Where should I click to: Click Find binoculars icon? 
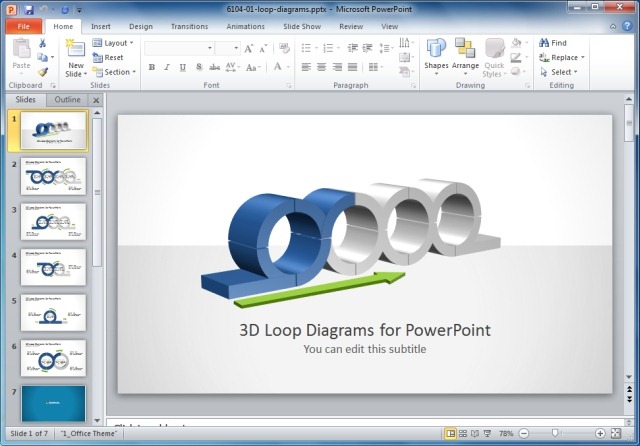tap(544, 43)
